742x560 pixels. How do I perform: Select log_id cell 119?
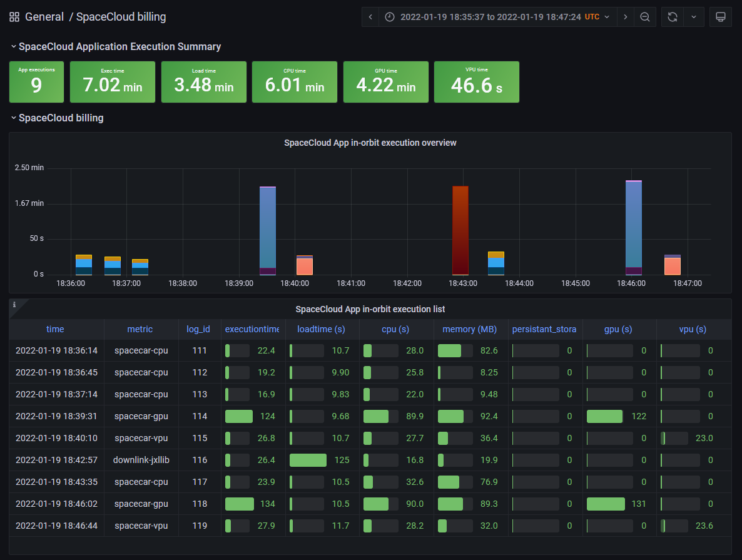point(200,526)
